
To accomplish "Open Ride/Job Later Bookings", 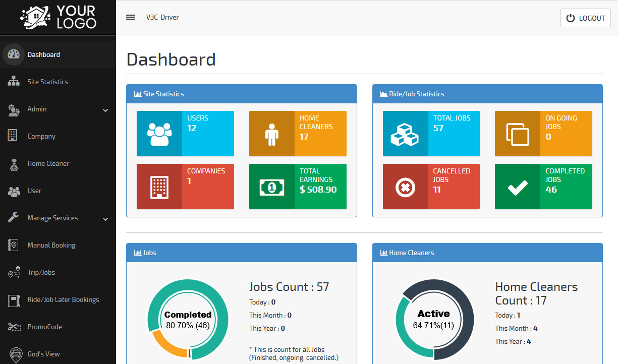I will [58, 299].
